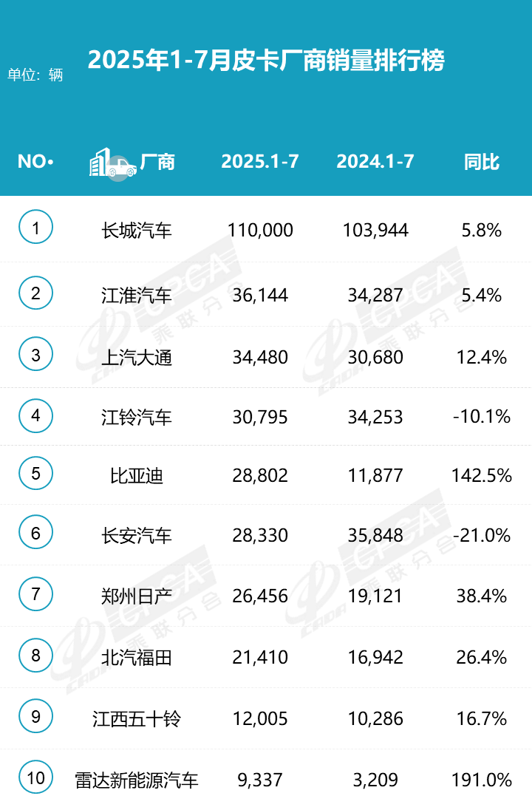Image resolution: width=532 pixels, height=810 pixels.
Task: Click the rank 3 circle badge
Action: (x=36, y=356)
